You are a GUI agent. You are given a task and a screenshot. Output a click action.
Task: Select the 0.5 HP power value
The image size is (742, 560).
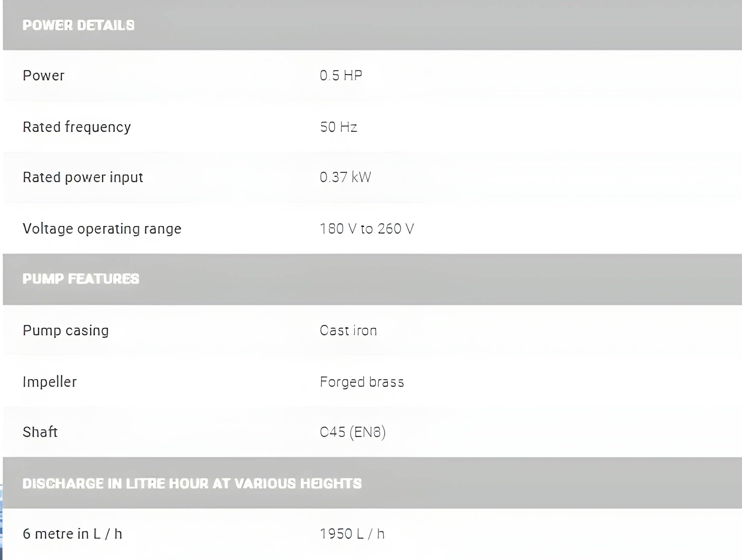(x=341, y=76)
